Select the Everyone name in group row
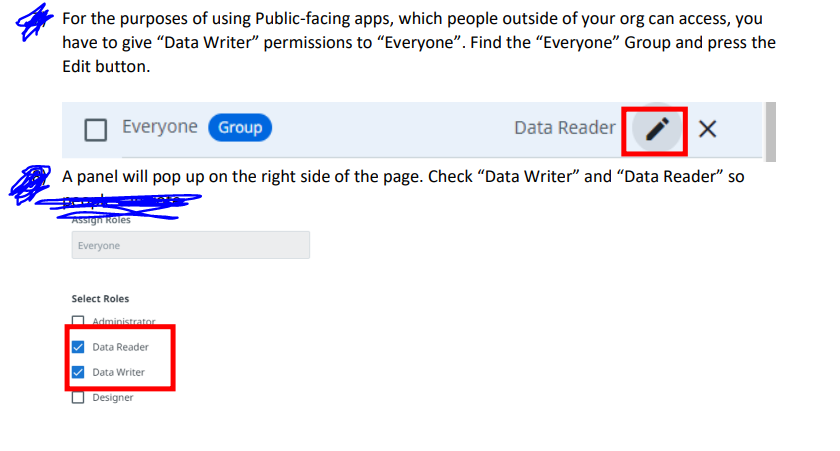This screenshot has width=840, height=451. click(x=160, y=127)
